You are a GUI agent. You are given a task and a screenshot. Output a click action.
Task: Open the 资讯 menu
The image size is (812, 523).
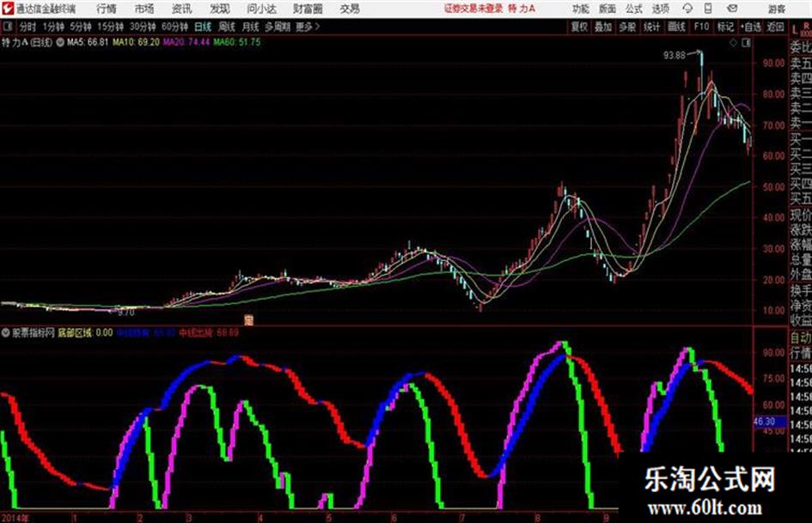[182, 9]
